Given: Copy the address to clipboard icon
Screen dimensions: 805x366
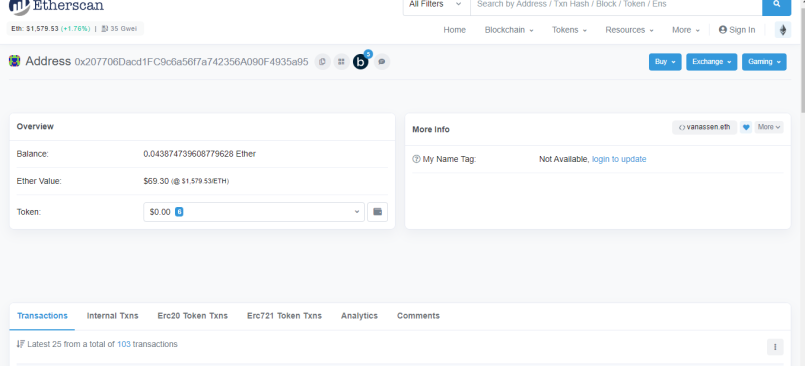Looking at the screenshot, I should point(322,62).
